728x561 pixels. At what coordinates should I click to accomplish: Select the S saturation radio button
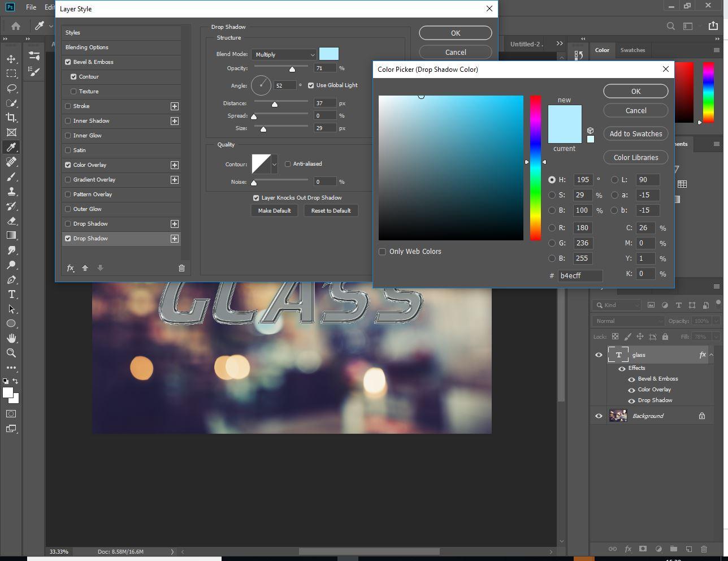(x=552, y=195)
